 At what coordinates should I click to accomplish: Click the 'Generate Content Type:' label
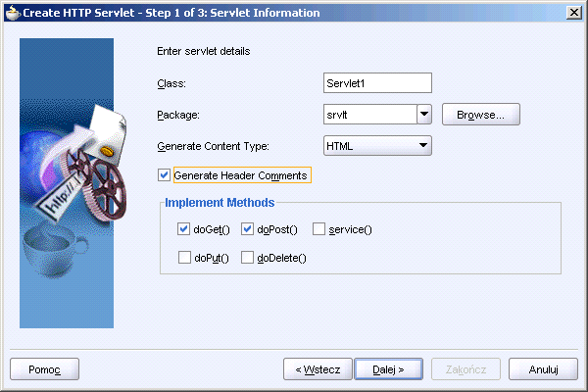tap(213, 146)
